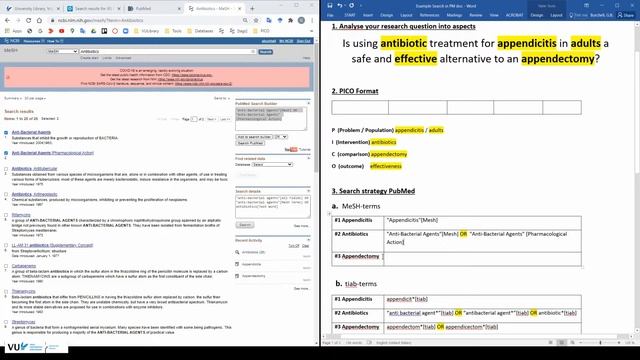Open the Anti-Bacterial Agents result link
This screenshot has height=360, width=640.
click(31, 132)
